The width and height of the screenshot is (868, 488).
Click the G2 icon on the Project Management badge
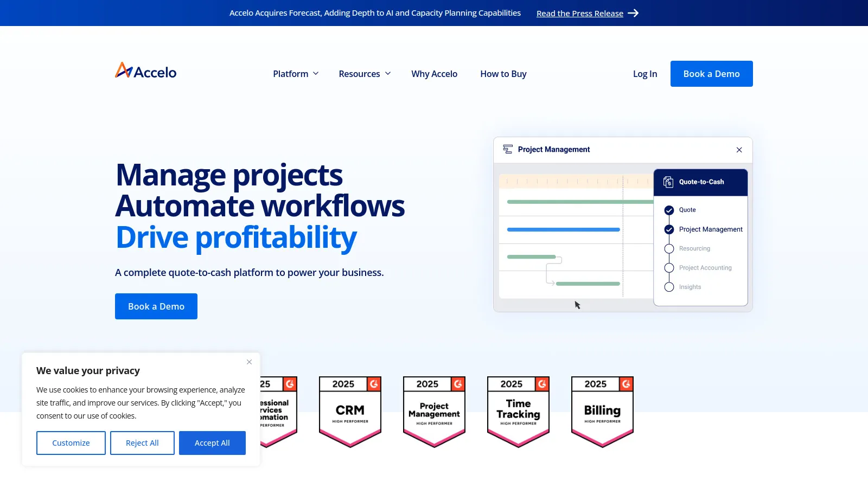tap(458, 384)
